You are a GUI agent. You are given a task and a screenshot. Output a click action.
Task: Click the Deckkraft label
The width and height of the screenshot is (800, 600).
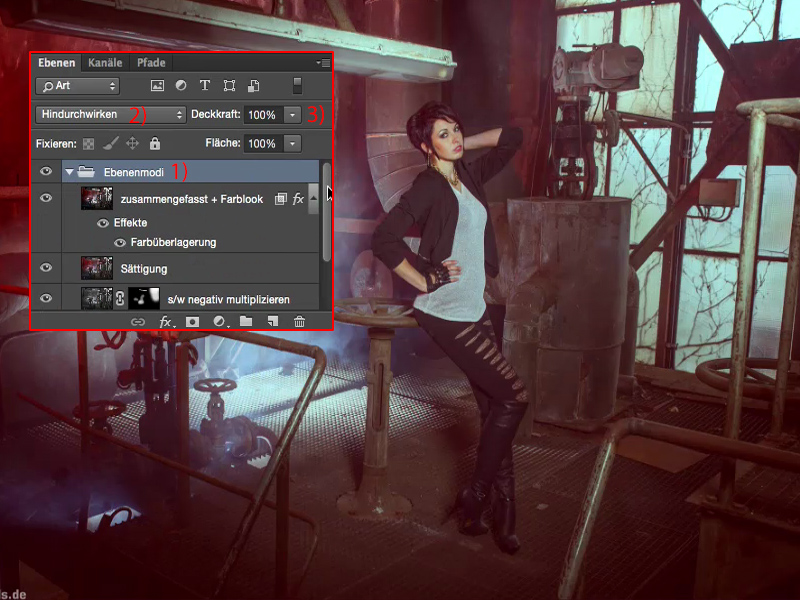(216, 114)
